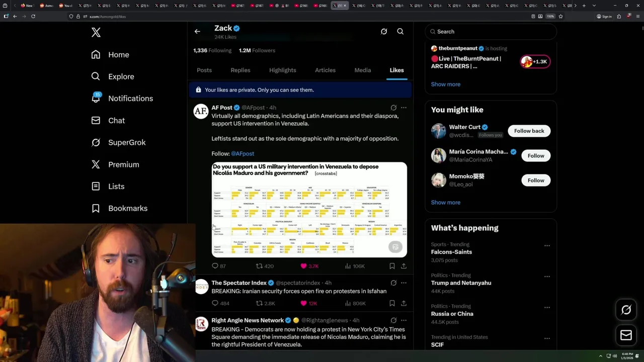644x362 pixels.
Task: Open Falcons-Saints trend
Action: coord(451,252)
